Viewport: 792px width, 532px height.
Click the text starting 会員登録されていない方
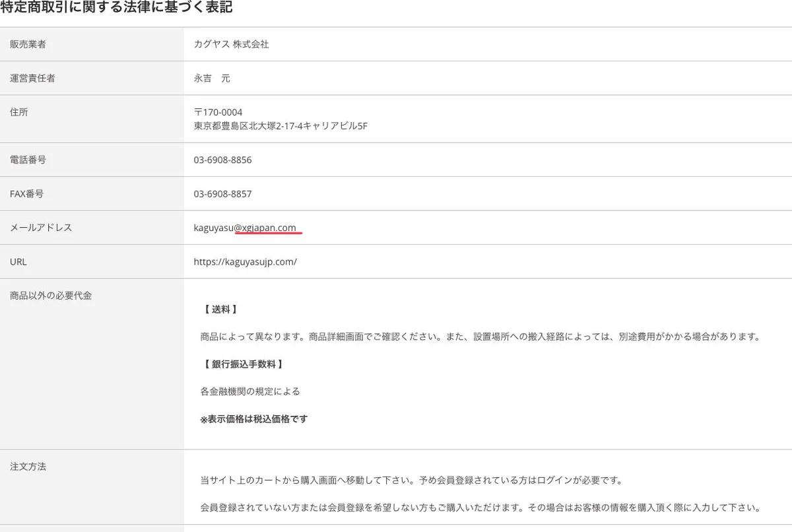click(481, 508)
